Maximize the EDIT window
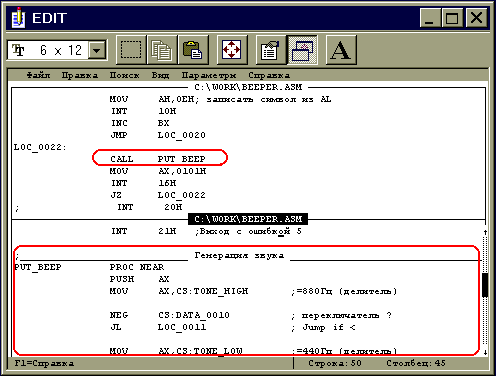This screenshot has width=496, height=376. point(452,18)
